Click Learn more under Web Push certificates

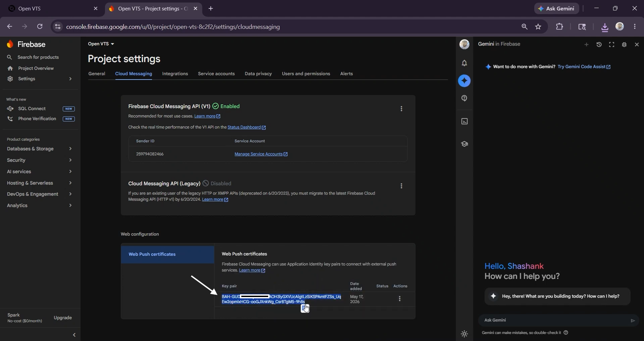pyautogui.click(x=252, y=270)
